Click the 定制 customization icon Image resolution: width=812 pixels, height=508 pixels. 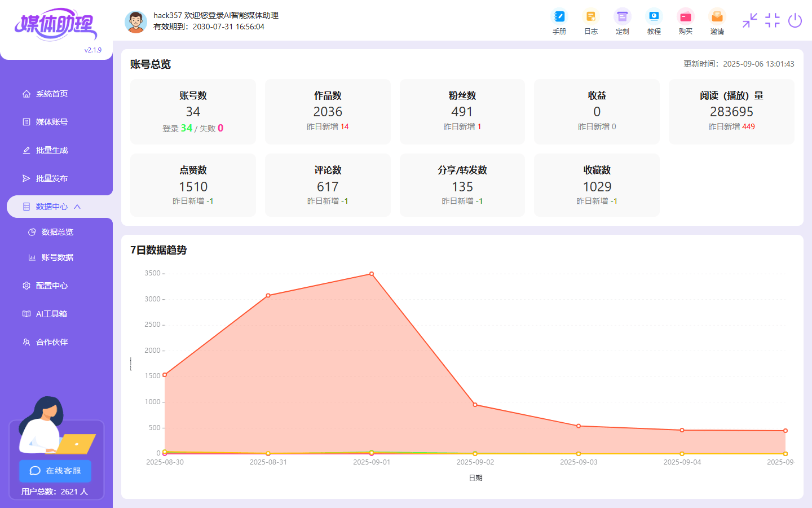pyautogui.click(x=622, y=22)
